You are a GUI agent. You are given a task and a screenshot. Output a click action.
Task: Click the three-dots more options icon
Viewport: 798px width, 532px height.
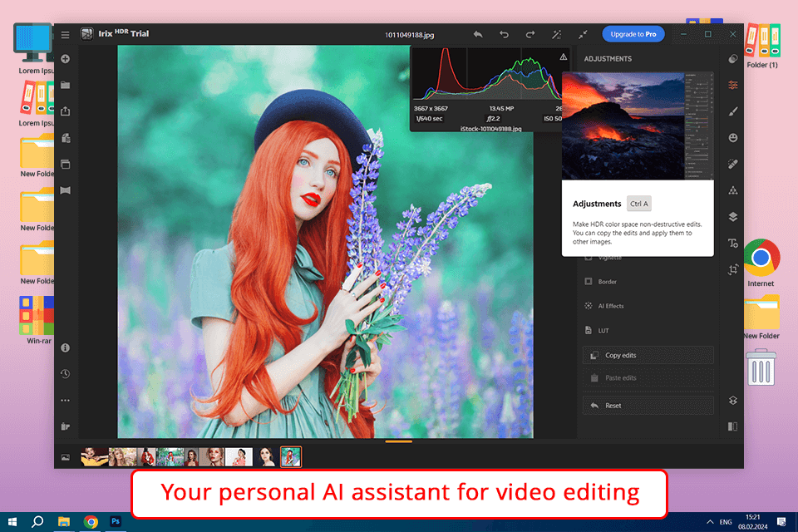65,400
